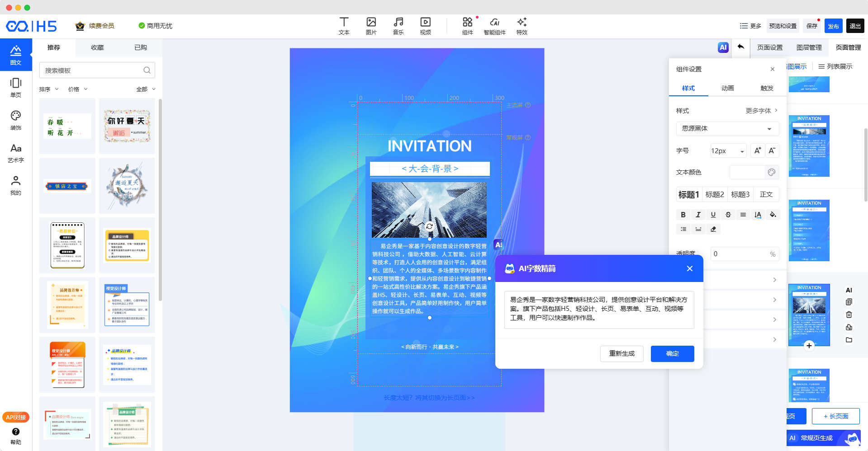Delete the selected page via trash icon
The image size is (868, 451).
pyautogui.click(x=849, y=315)
